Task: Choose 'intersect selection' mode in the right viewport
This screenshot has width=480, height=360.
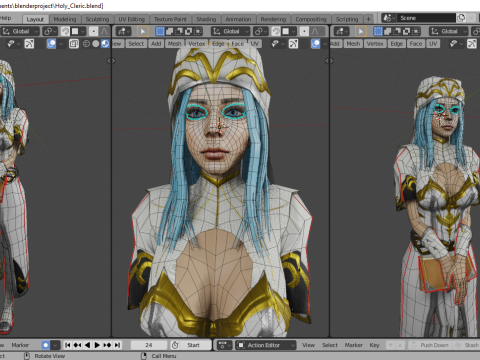Action: coord(416,31)
